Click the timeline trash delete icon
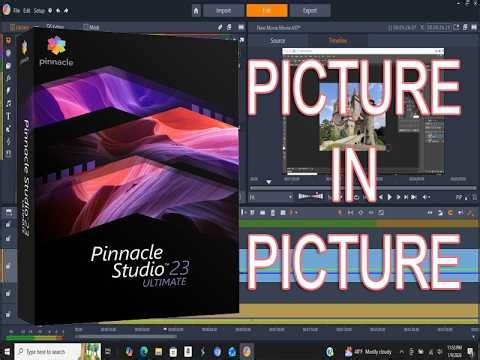The width and height of the screenshot is (480, 360). 273,212
